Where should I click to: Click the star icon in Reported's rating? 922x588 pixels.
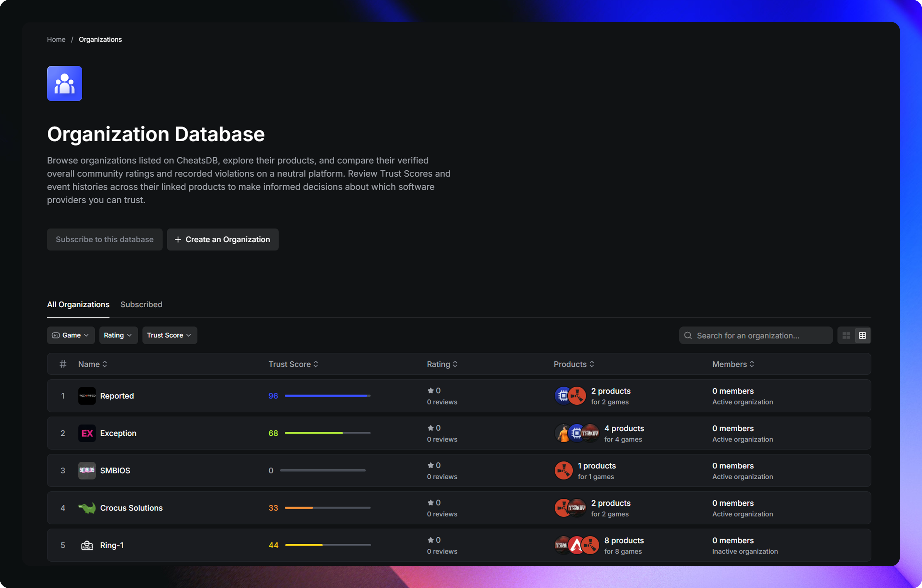[x=431, y=391]
